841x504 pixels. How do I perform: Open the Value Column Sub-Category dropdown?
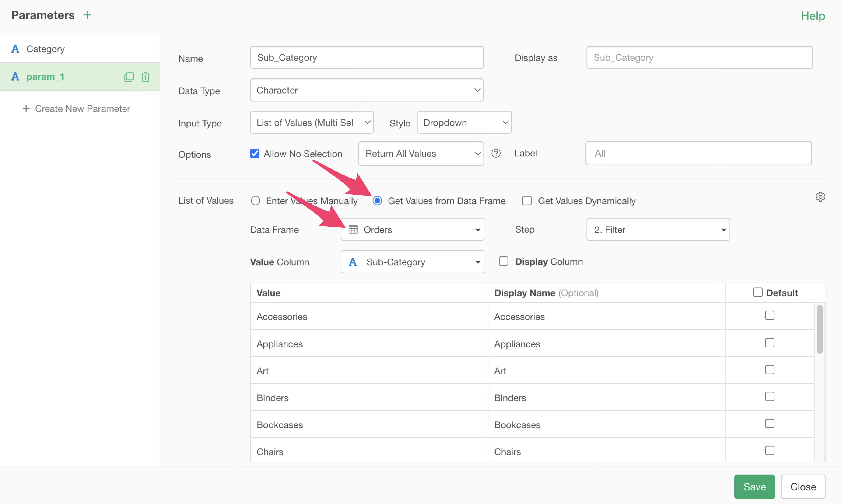pyautogui.click(x=412, y=262)
